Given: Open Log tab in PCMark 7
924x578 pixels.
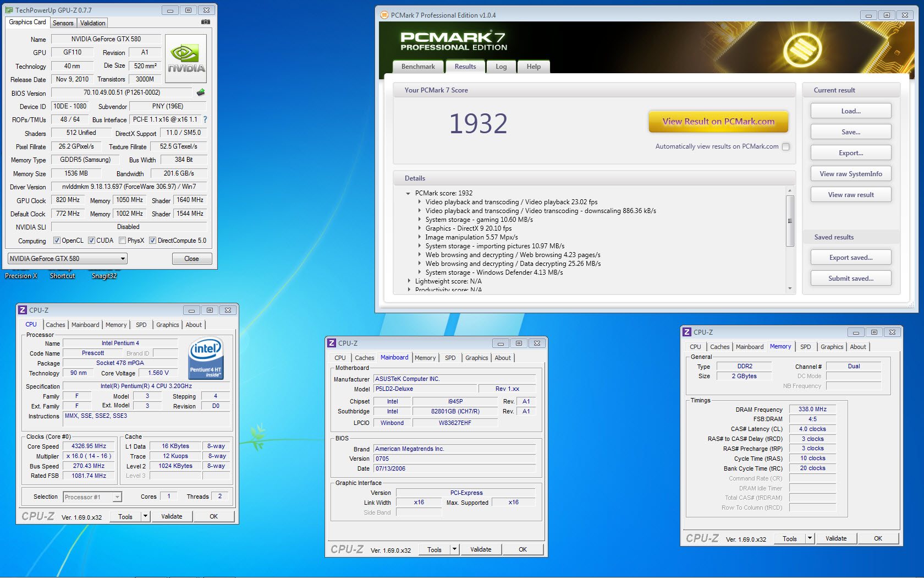Looking at the screenshot, I should tap(501, 67).
